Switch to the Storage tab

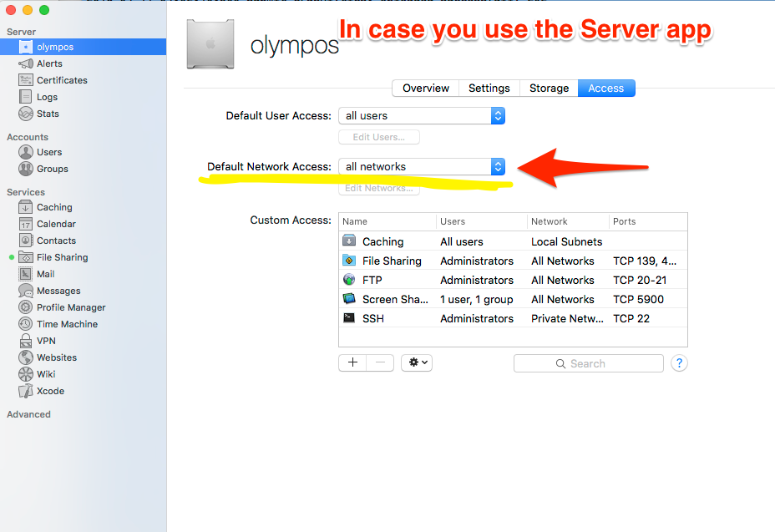tap(549, 88)
